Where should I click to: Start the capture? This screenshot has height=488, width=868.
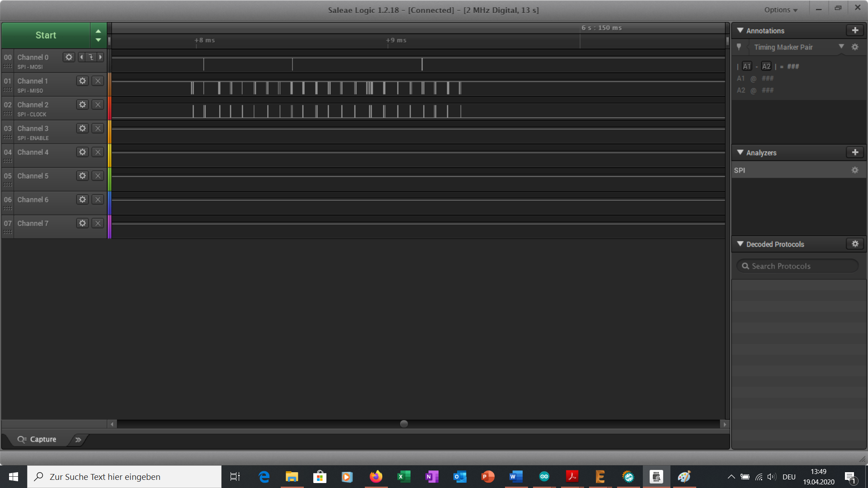coord(46,35)
